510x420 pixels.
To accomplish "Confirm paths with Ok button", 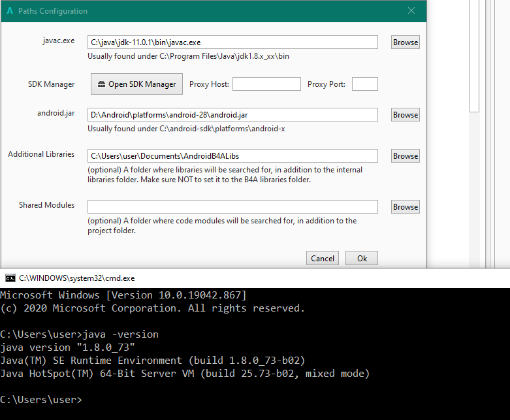I will pos(362,258).
